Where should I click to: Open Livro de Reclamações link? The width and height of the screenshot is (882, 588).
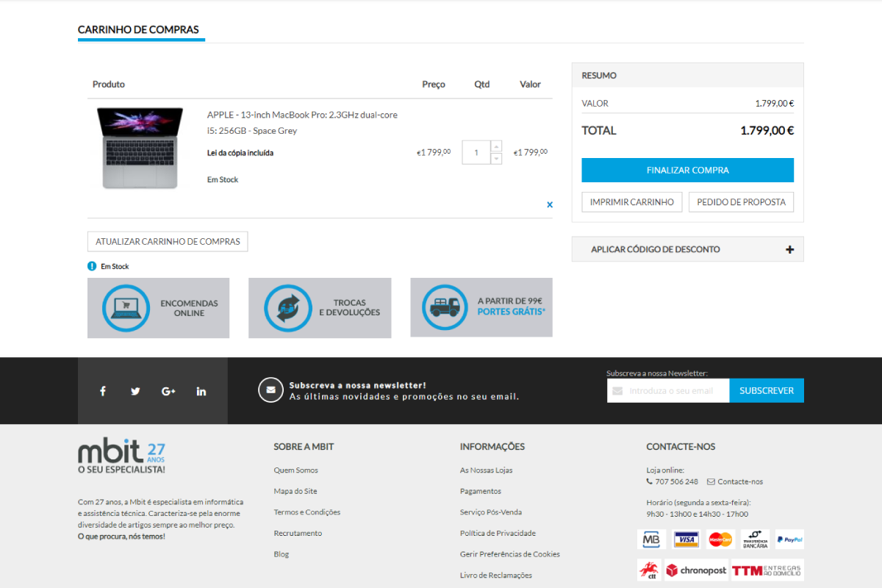click(496, 576)
